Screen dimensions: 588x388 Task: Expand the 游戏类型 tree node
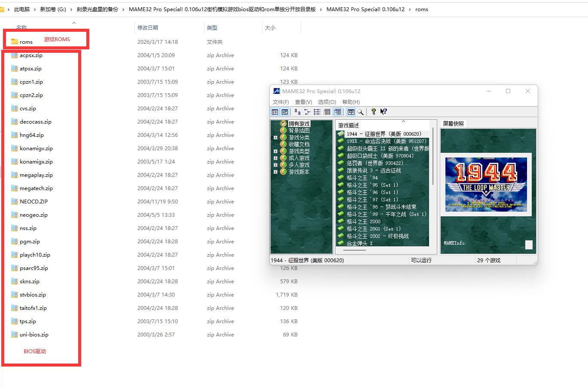coord(275,152)
